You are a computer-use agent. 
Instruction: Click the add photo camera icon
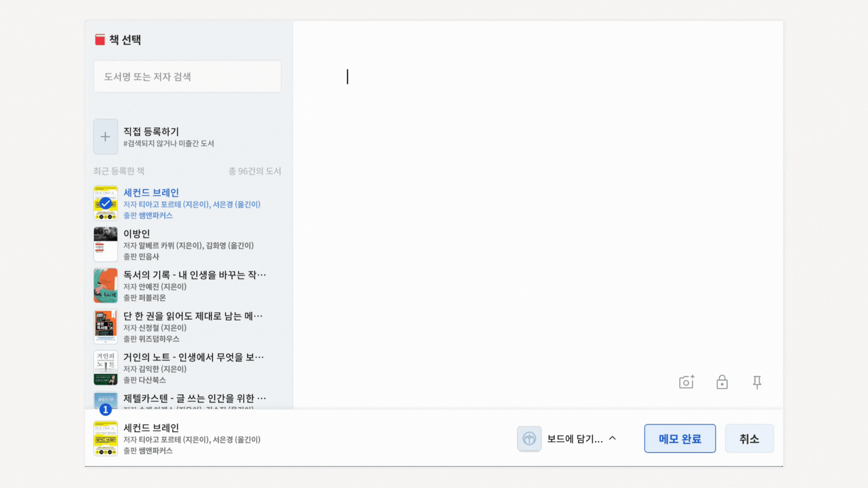click(686, 382)
